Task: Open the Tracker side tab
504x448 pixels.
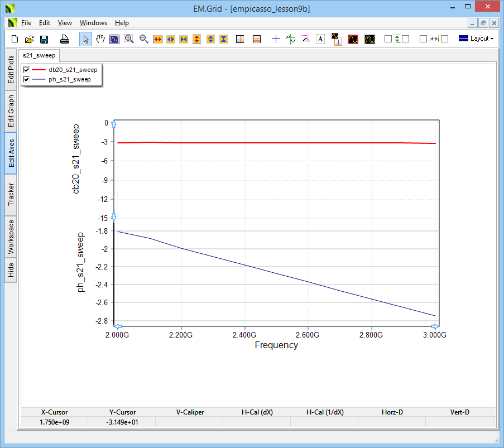Action: [x=12, y=195]
